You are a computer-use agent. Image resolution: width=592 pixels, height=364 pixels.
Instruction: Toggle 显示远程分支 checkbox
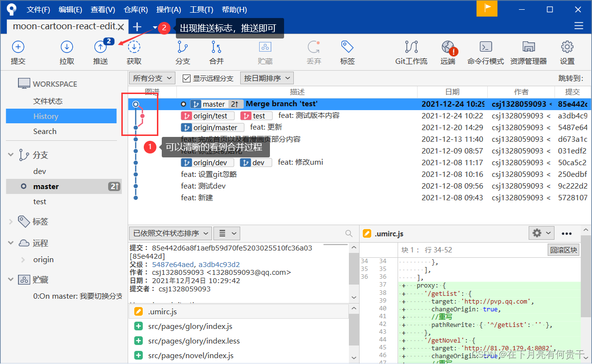(187, 78)
